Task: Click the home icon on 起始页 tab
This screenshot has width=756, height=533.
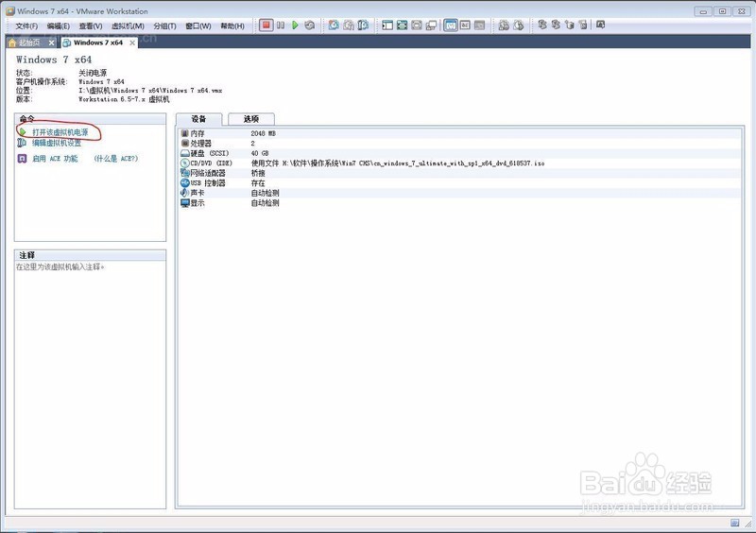Action: (12, 43)
